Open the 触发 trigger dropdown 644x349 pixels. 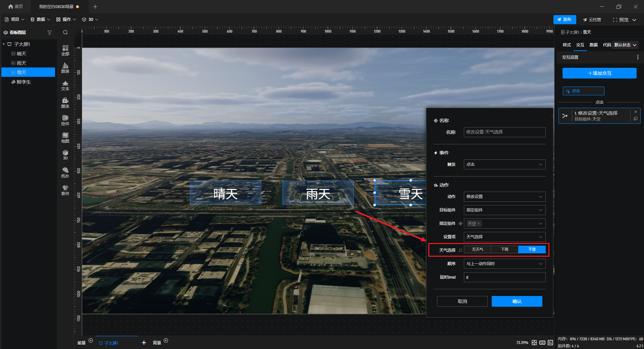coord(504,164)
